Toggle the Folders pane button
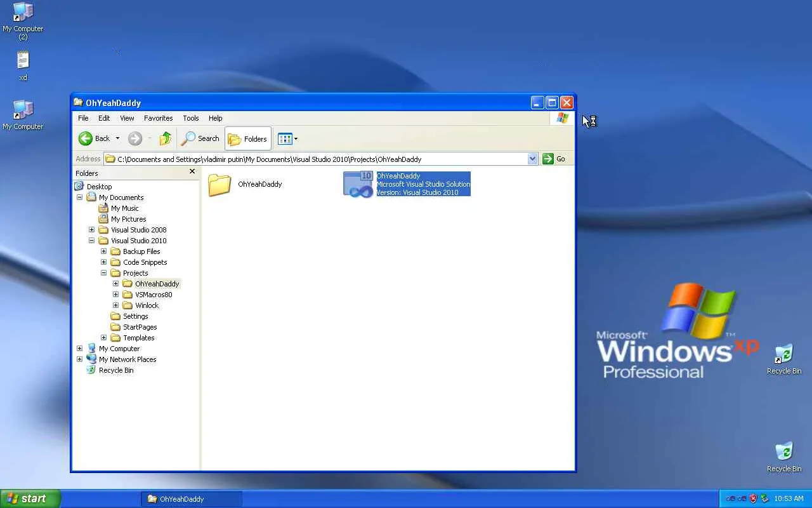812x508 pixels. pos(248,138)
